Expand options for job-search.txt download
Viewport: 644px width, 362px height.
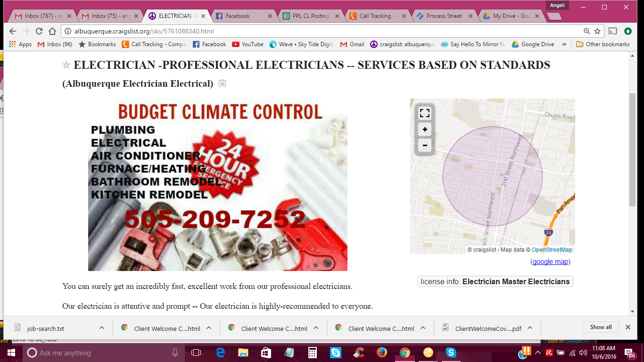tap(102, 328)
